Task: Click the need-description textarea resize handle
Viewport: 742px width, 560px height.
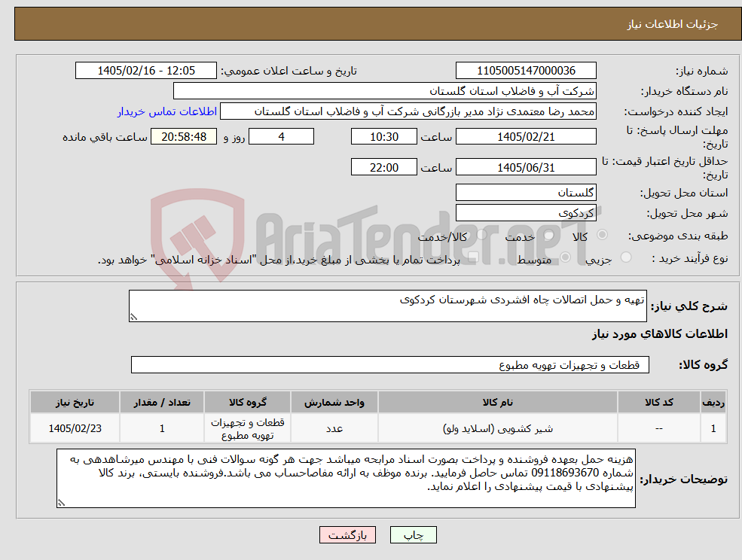Action: coord(133,318)
